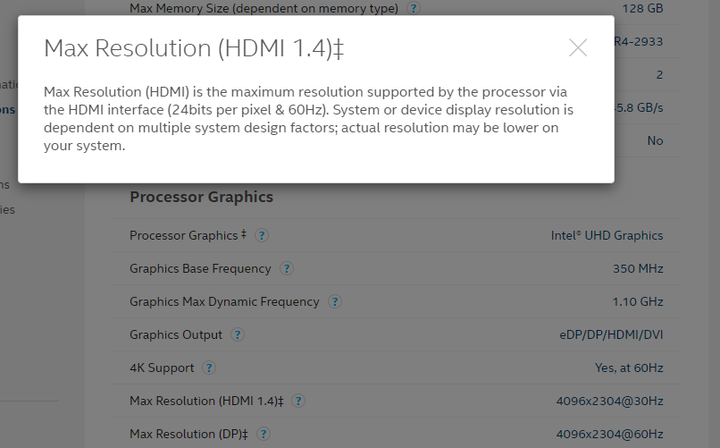
Task: Show info for Graphics Max Dynamic Frequency
Action: pyautogui.click(x=335, y=302)
